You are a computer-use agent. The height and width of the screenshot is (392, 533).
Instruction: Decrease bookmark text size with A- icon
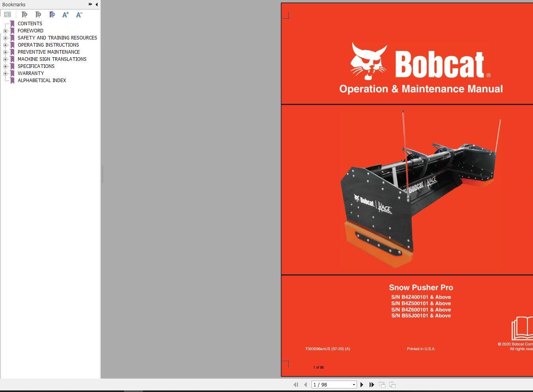pyautogui.click(x=79, y=15)
